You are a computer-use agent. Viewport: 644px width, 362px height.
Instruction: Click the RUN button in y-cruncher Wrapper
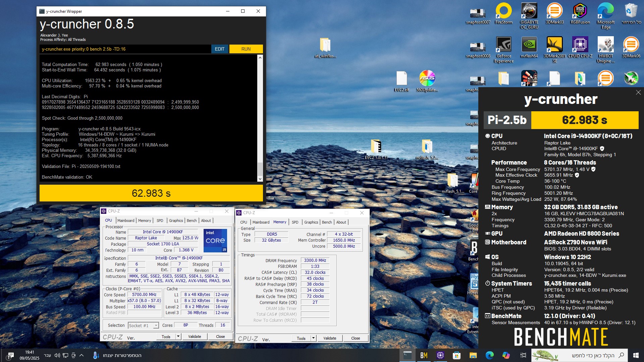(246, 49)
